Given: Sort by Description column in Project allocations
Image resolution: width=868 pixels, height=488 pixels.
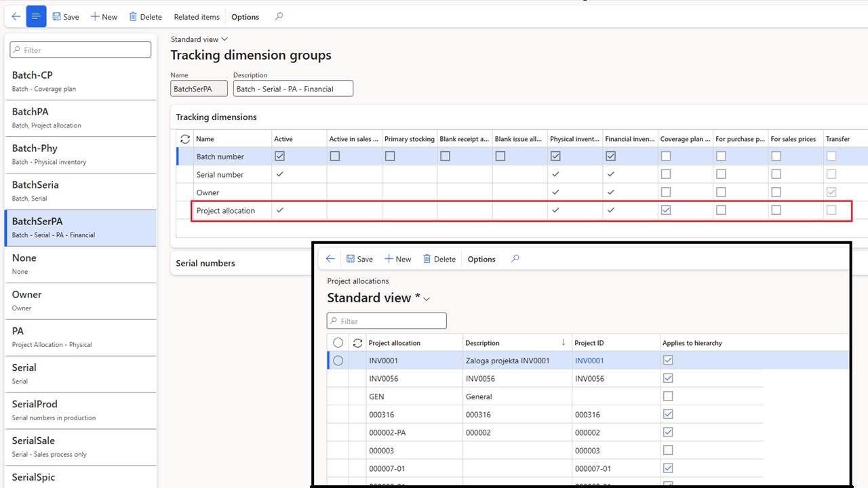Looking at the screenshot, I should coord(517,343).
